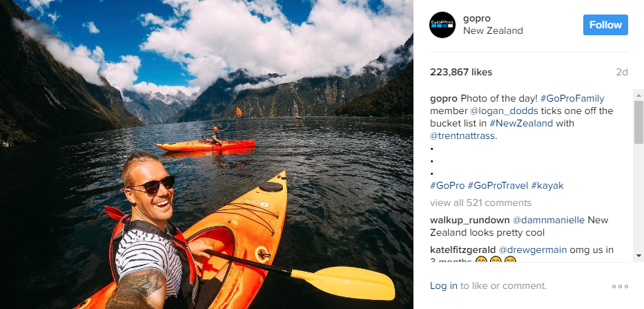View the 223,867 likes list

point(461,72)
